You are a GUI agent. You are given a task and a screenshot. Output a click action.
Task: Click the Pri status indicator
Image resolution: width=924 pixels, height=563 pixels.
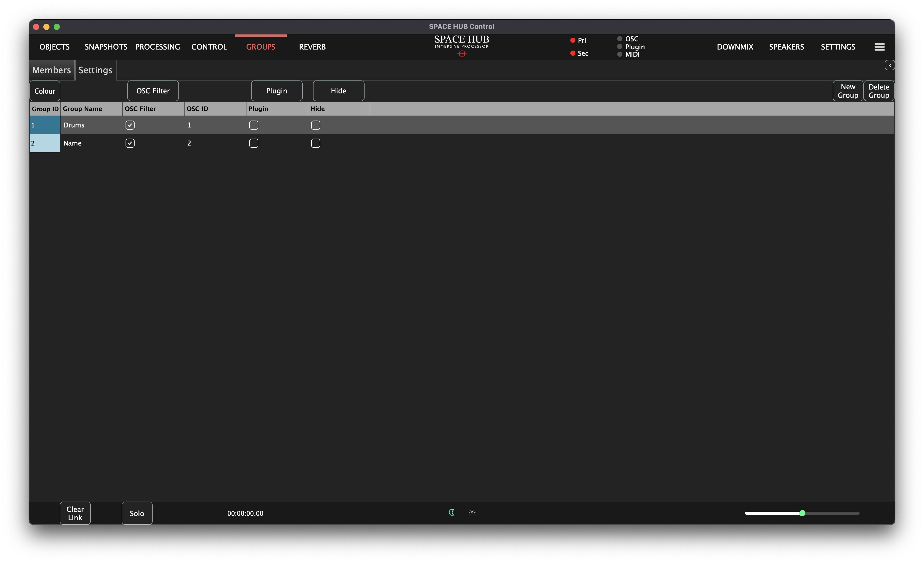573,40
